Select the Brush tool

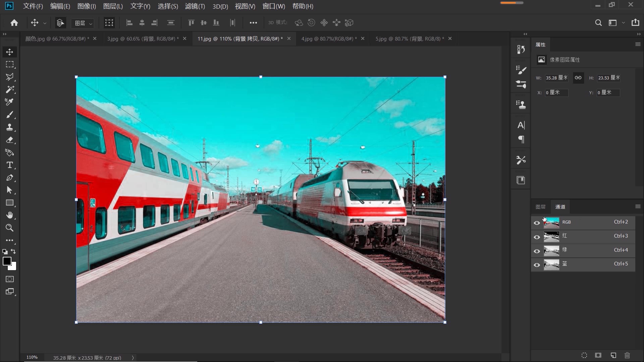click(10, 115)
